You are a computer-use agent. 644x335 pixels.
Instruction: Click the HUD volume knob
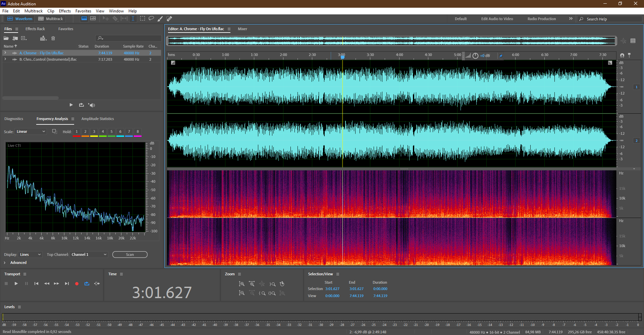pyautogui.click(x=475, y=56)
